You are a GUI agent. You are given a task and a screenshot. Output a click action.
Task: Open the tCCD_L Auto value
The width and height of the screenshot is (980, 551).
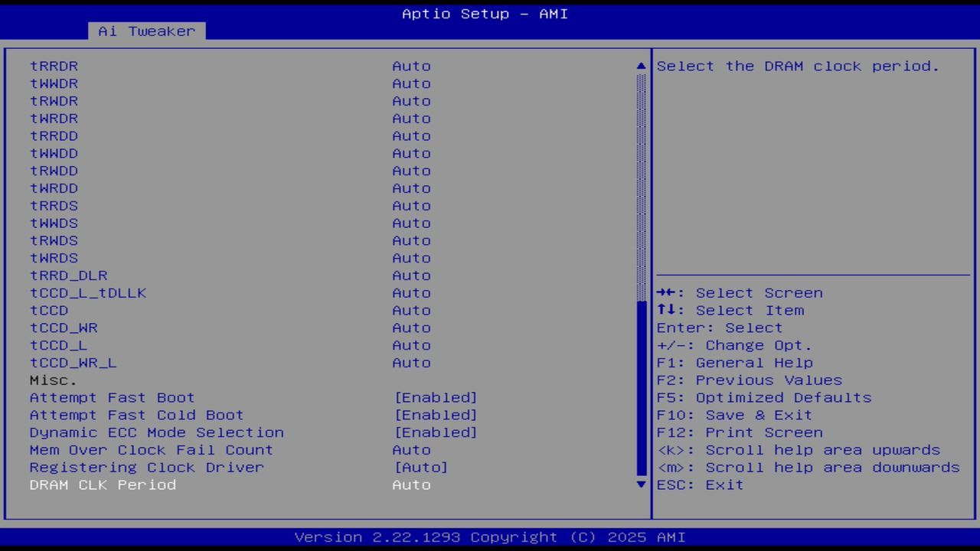point(411,345)
